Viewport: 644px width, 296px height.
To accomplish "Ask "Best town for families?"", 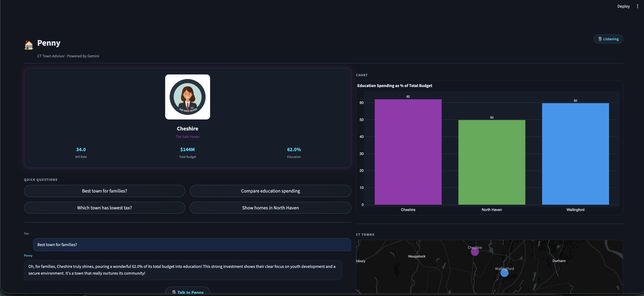I will pyautogui.click(x=104, y=191).
